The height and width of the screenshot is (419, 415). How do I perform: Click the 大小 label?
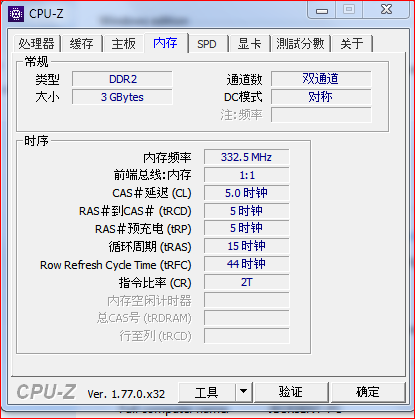coord(48,97)
